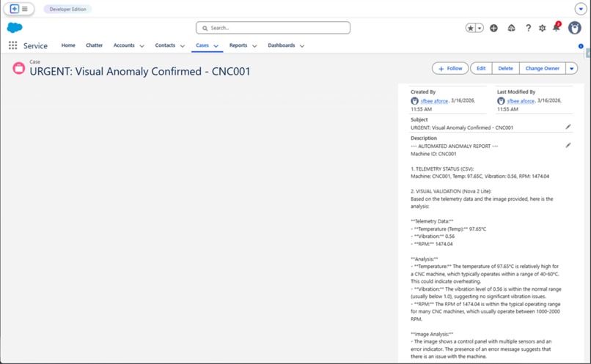
Task: Open the Contacts tab
Action: [165, 45]
